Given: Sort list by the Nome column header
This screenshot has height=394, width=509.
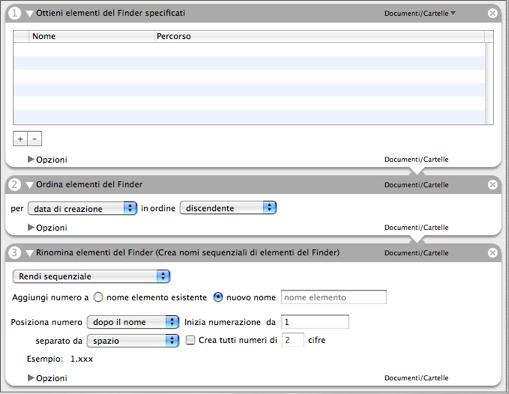Looking at the screenshot, I should [x=92, y=36].
